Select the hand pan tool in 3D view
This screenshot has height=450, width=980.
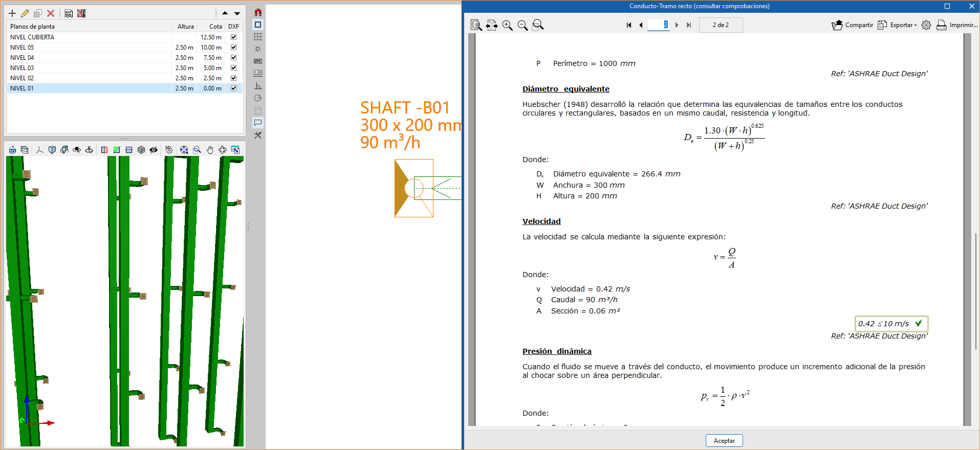tap(210, 150)
